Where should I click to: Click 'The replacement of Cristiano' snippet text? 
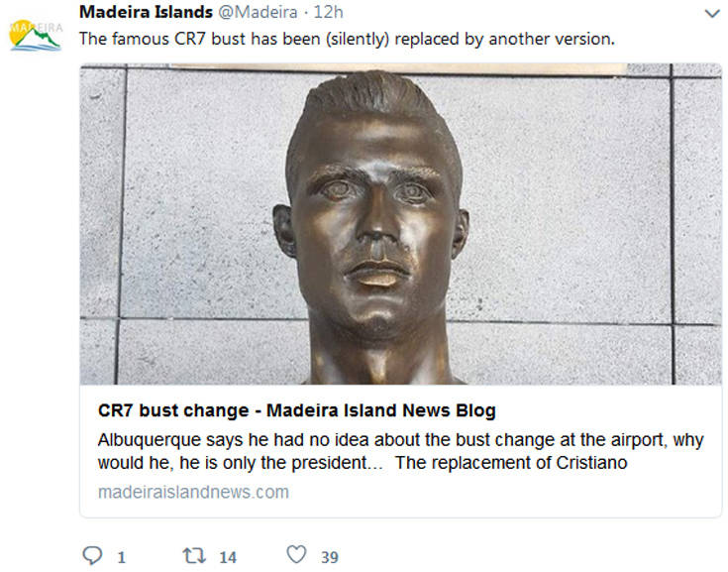coord(511,463)
